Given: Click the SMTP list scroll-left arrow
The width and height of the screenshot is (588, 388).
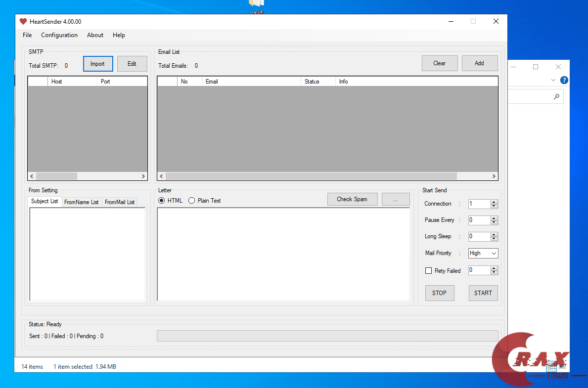Looking at the screenshot, I should [x=32, y=176].
